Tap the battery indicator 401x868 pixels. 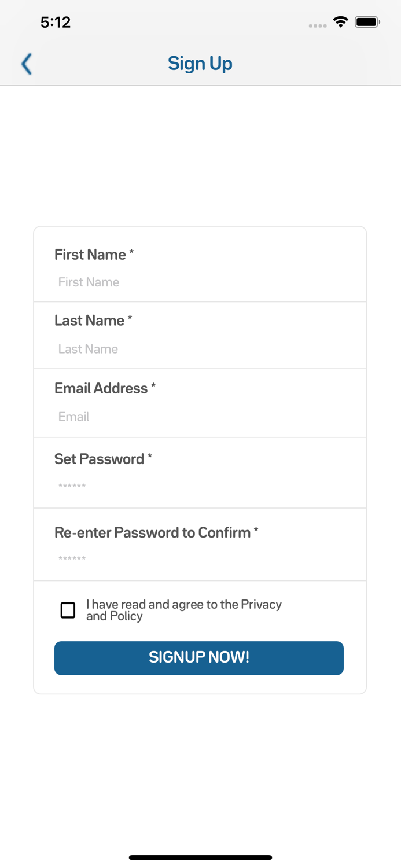pos(367,21)
